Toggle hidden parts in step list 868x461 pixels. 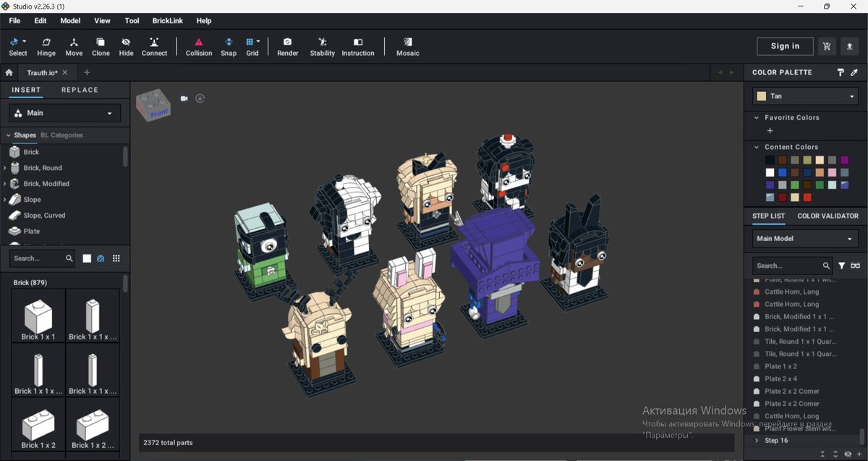pos(848,454)
